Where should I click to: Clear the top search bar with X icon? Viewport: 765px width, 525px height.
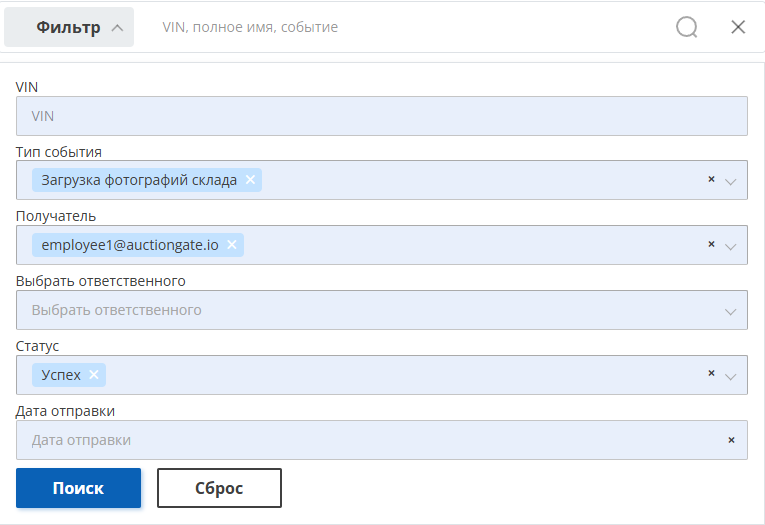[x=738, y=27]
